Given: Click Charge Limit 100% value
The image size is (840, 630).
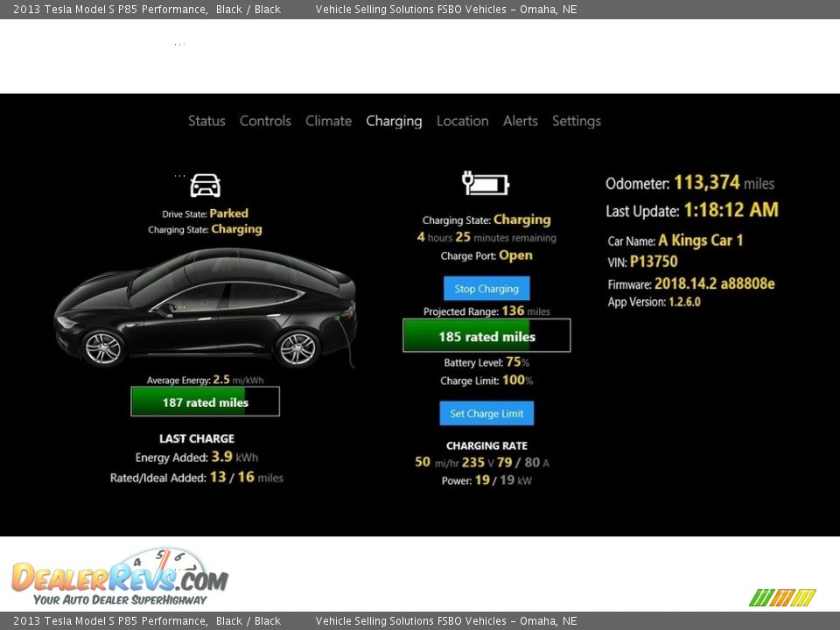Looking at the screenshot, I should pyautogui.click(x=517, y=381).
